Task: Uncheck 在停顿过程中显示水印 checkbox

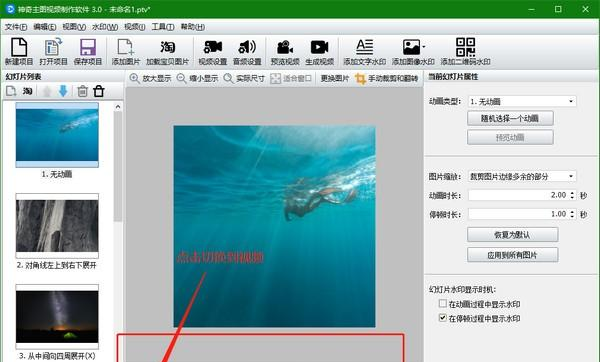Action: point(443,318)
